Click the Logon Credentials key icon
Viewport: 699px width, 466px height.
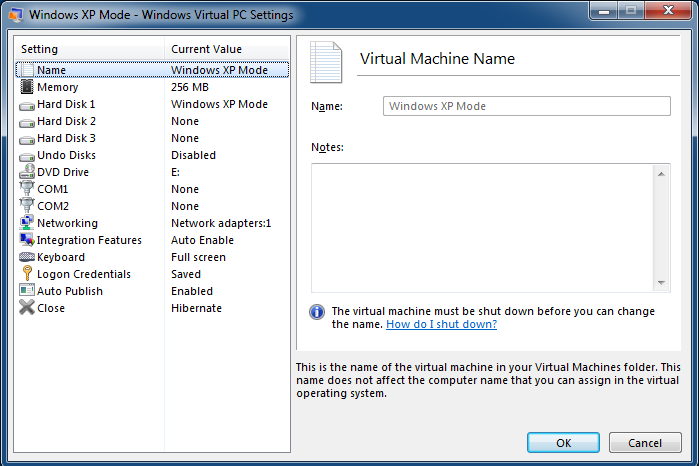point(27,273)
